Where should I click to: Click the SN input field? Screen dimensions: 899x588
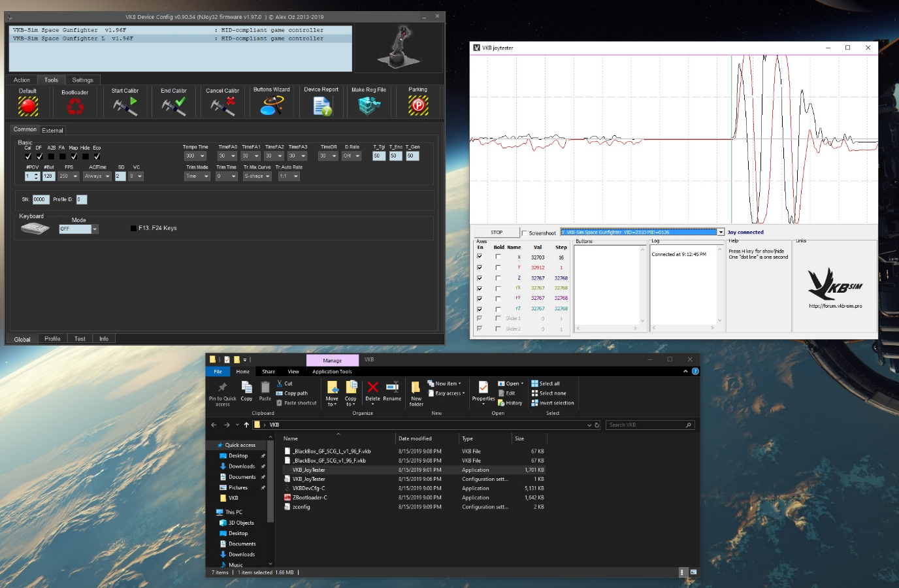coord(40,200)
